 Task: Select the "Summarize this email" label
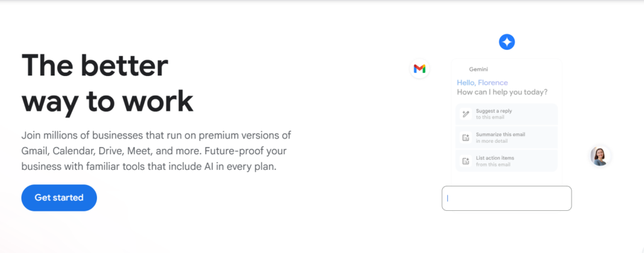point(500,134)
